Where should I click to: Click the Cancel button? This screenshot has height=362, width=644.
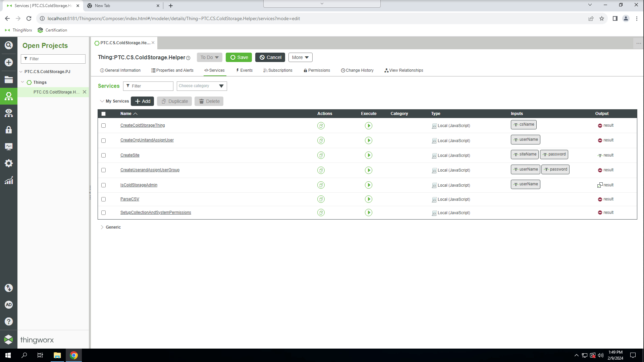point(270,57)
